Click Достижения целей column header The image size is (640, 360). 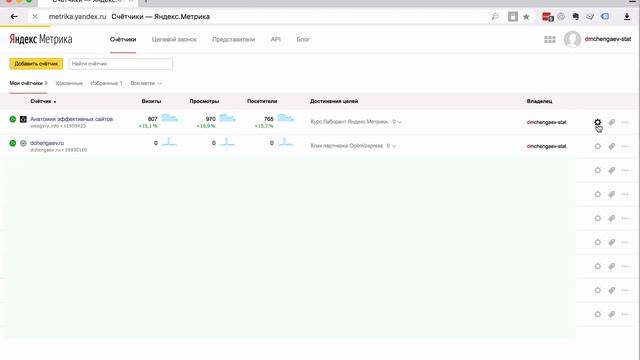334,101
